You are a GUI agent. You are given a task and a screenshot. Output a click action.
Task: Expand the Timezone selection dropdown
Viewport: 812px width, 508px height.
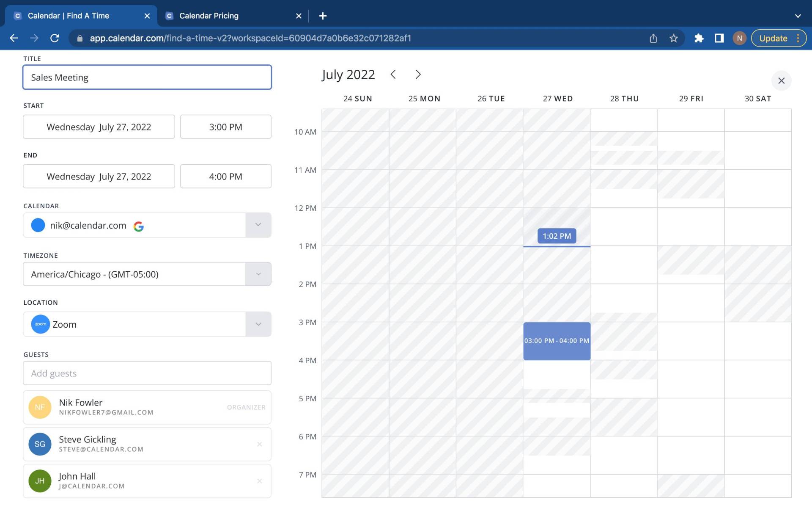click(x=258, y=274)
